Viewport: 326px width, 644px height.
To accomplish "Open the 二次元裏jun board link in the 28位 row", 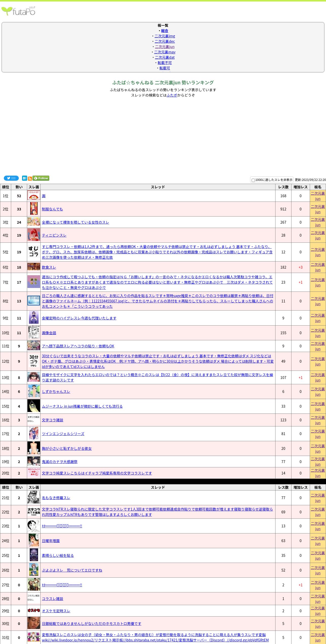I will (318, 599).
